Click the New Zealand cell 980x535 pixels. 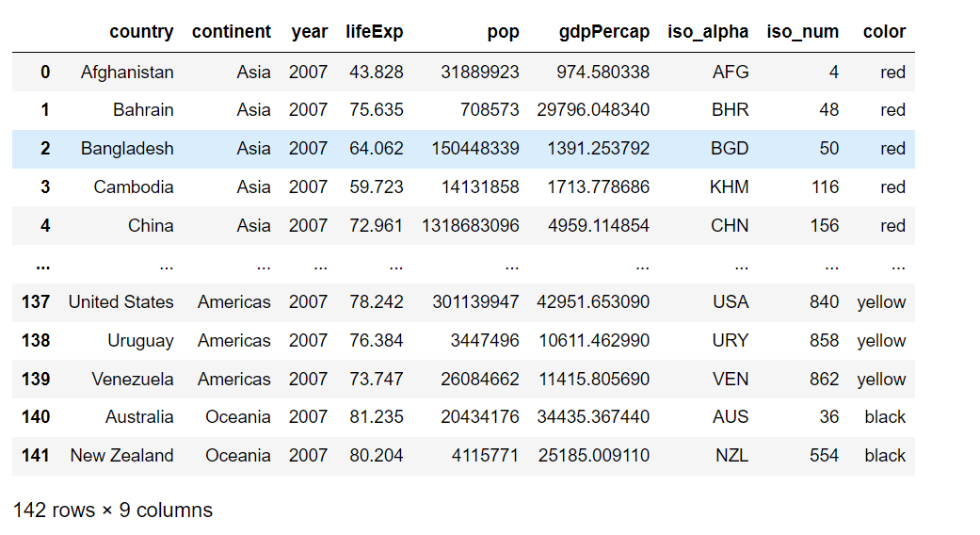pyautogui.click(x=121, y=456)
